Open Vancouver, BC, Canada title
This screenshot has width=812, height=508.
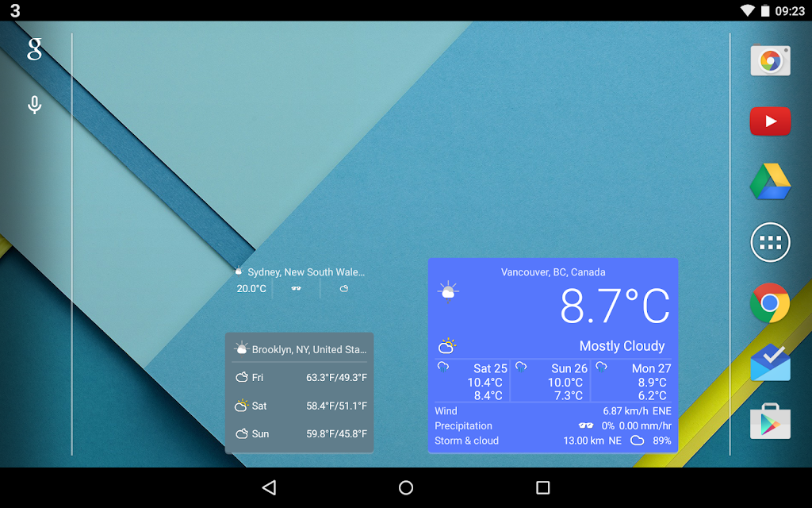tap(553, 272)
